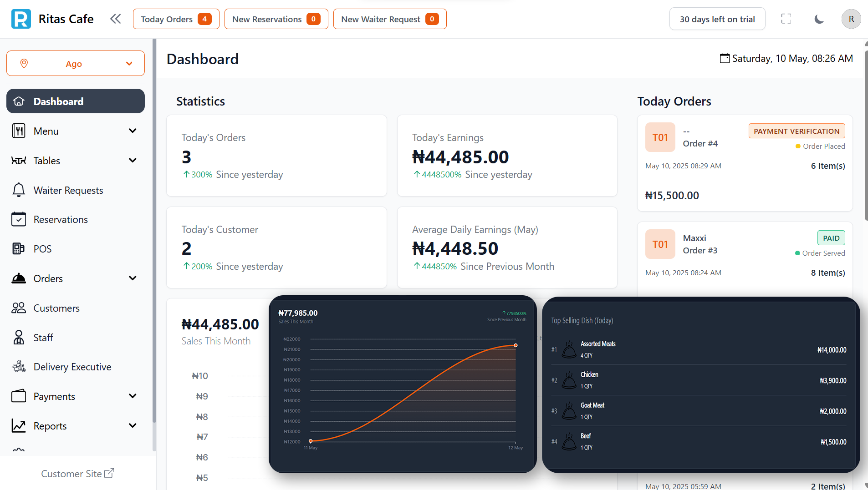Click the POS terminal icon
This screenshot has height=490, width=868.
(19, 249)
